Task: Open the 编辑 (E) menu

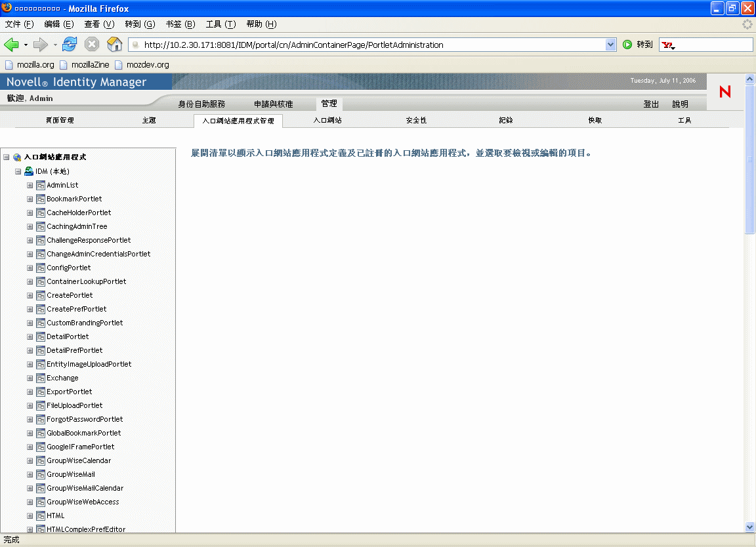Action: 59,24
